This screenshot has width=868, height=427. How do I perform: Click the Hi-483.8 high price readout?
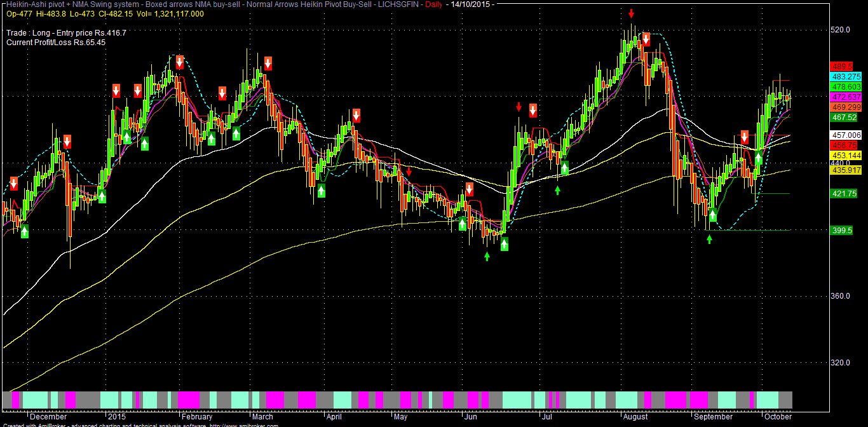[x=50, y=13]
